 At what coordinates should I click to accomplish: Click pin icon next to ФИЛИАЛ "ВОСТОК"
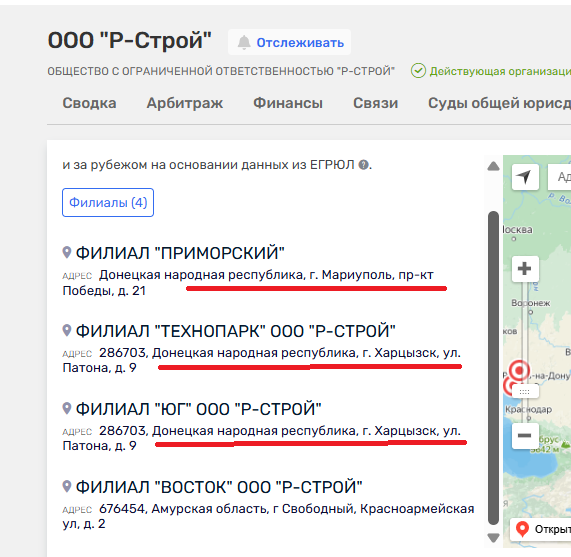pyautogui.click(x=67, y=486)
